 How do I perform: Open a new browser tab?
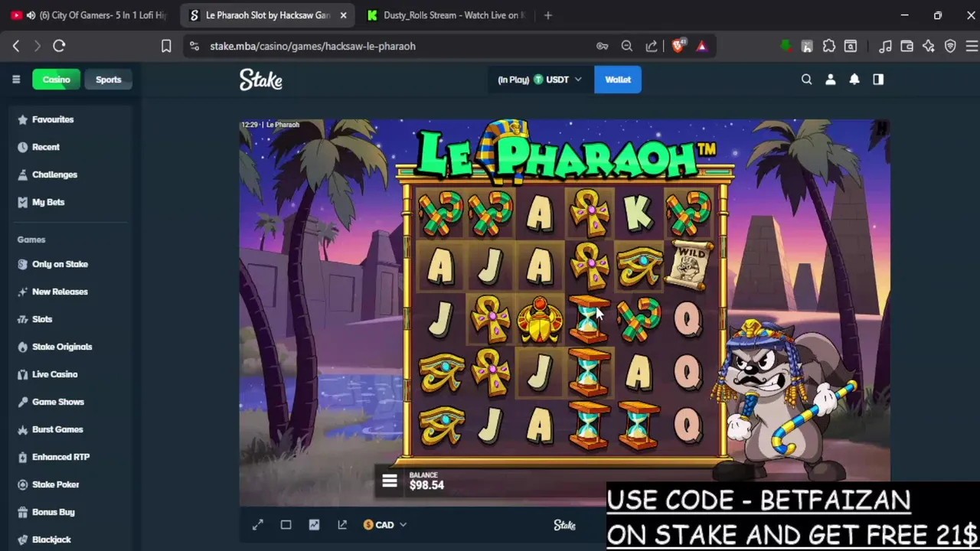547,15
